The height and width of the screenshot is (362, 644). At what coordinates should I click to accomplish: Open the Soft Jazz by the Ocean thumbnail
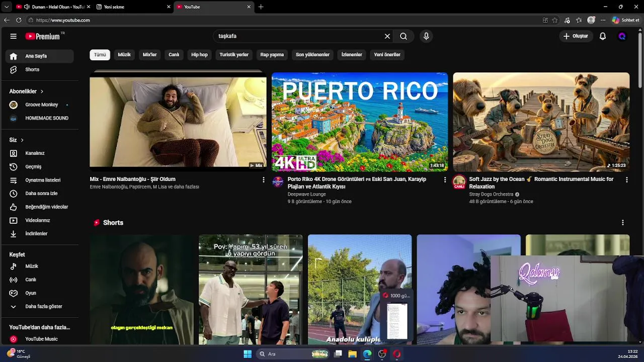(541, 122)
